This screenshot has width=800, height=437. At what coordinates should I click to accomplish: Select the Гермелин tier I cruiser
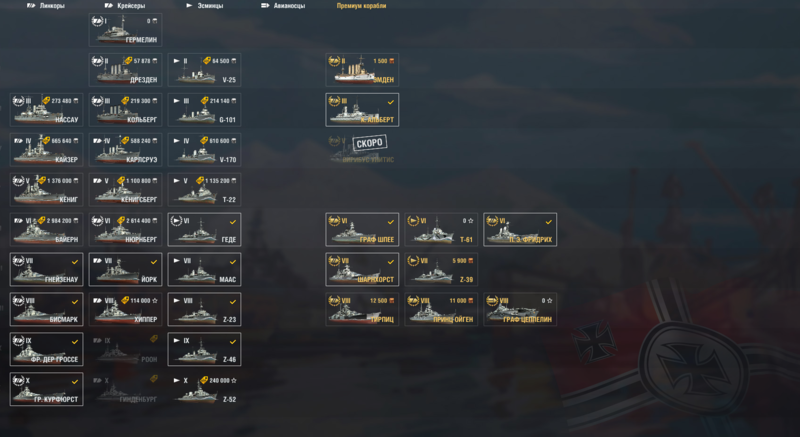pyautogui.click(x=126, y=30)
